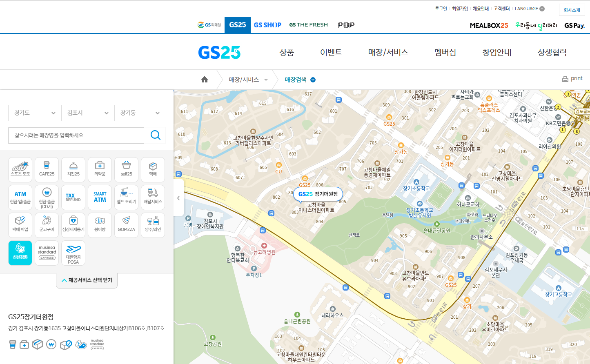Open the 매장/서비스 main menu
Viewport: 590px width, 364px height.
tap(388, 52)
